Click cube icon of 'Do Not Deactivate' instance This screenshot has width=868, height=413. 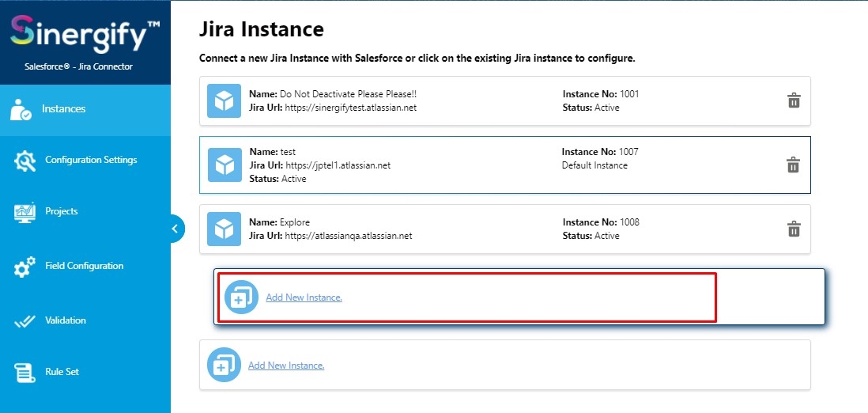(x=224, y=101)
